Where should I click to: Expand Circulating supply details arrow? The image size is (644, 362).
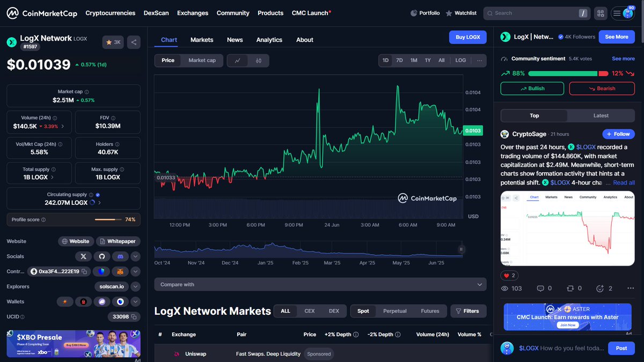click(100, 203)
